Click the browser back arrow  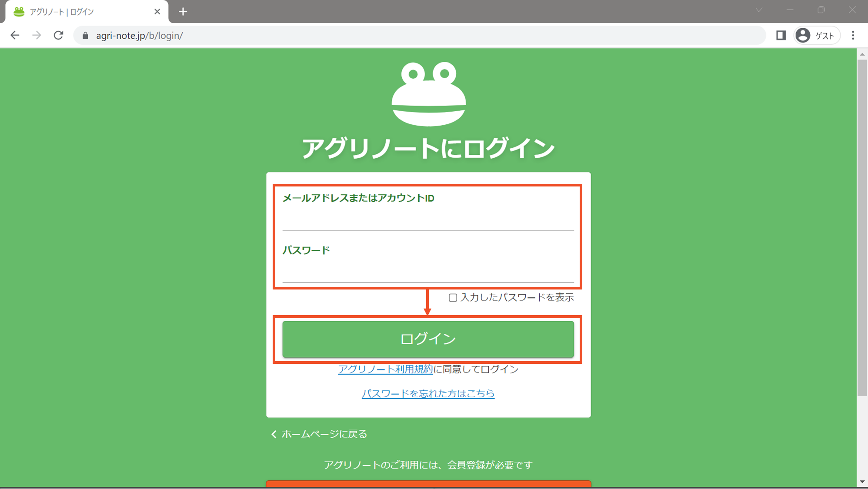coord(15,35)
